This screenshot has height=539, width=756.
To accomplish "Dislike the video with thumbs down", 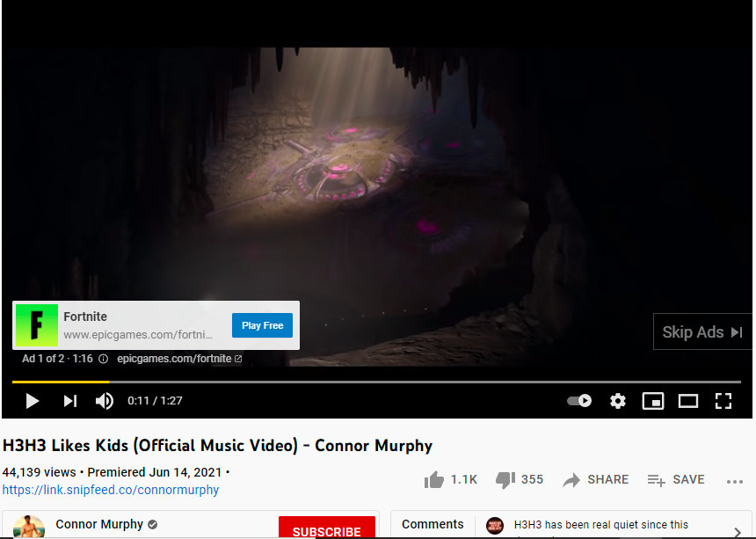I will pyautogui.click(x=505, y=480).
